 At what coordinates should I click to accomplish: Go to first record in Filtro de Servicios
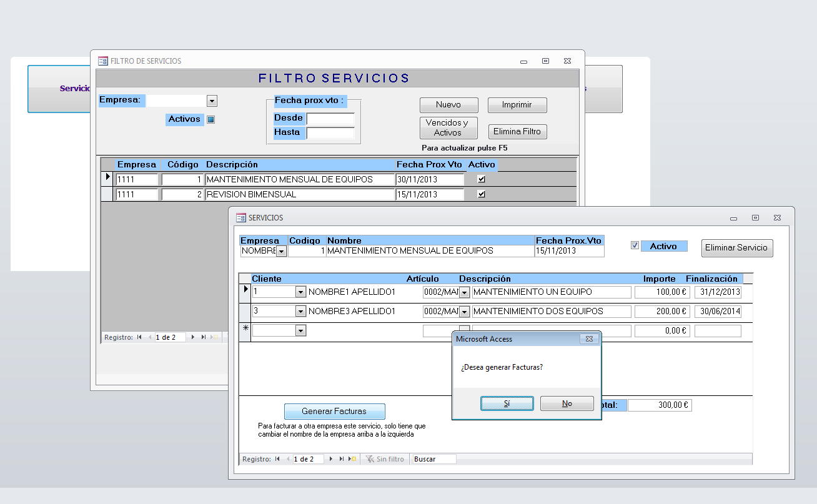[x=139, y=337]
